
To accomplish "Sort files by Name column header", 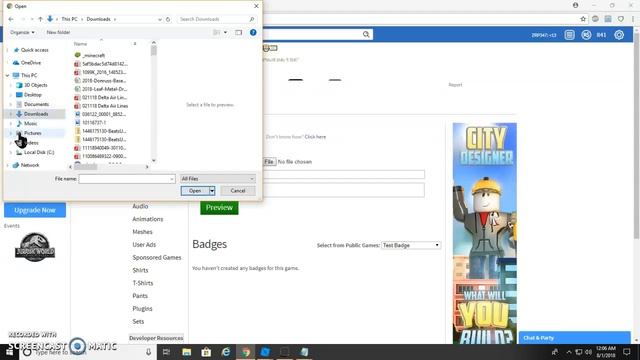I will point(80,44).
